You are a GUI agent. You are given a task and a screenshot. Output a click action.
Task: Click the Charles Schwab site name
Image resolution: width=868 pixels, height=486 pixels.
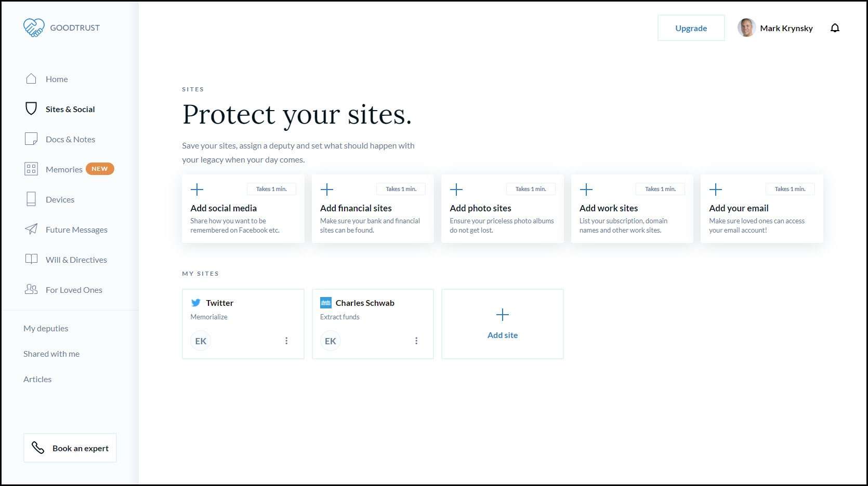pyautogui.click(x=365, y=303)
